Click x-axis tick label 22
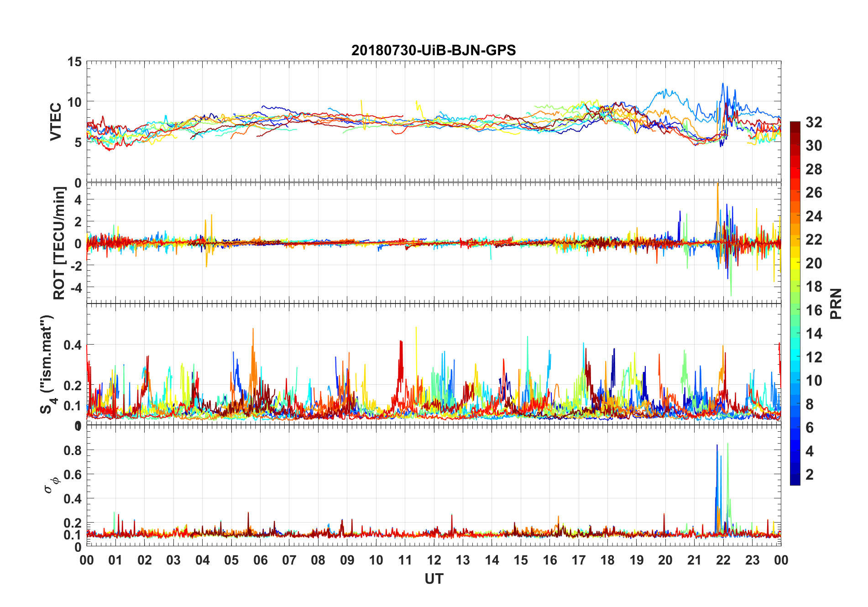Image resolution: width=868 pixels, height=607 pixels. [x=723, y=560]
